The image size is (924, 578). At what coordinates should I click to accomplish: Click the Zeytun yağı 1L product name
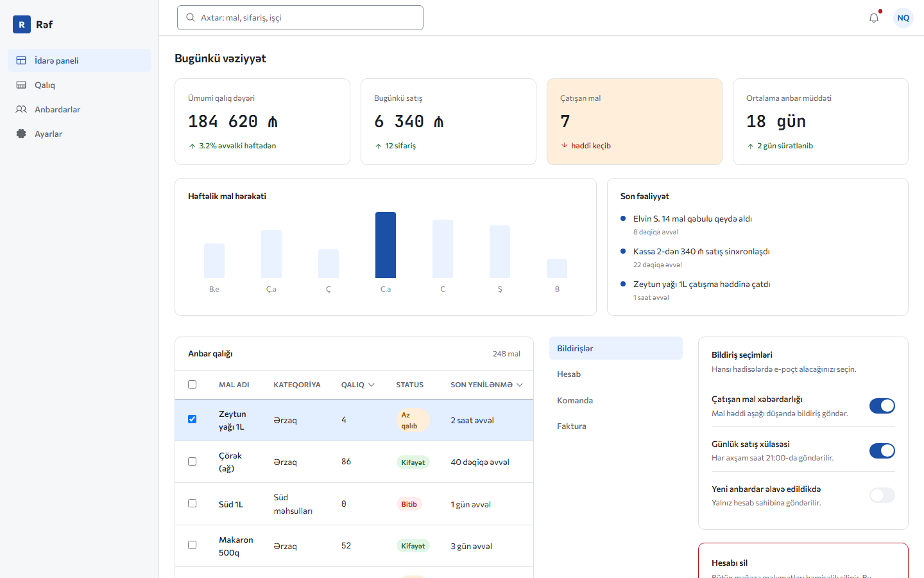232,420
